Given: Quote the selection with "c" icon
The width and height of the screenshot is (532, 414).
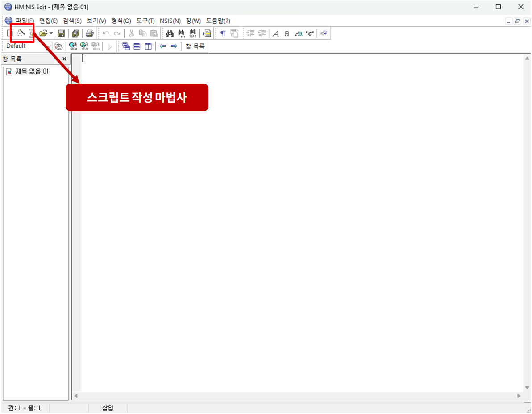Looking at the screenshot, I should click(309, 33).
